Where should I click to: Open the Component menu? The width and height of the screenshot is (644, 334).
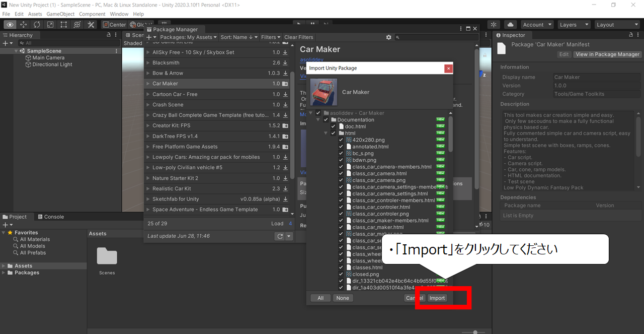[x=92, y=14]
